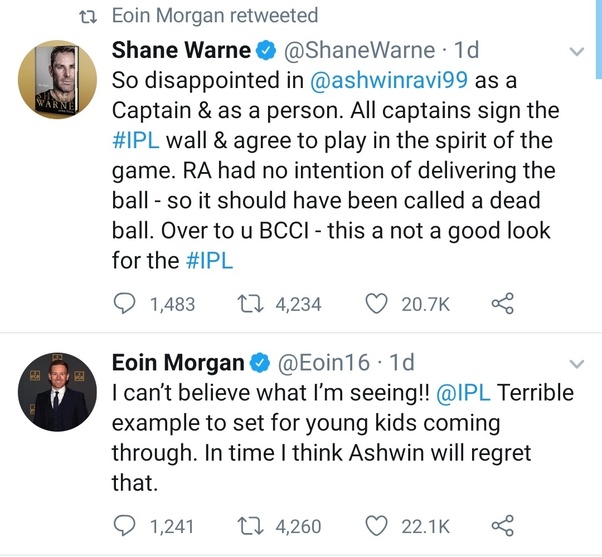This screenshot has height=557, width=602.
Task: Open Eoin Morgan's profile avatar
Action: click(58, 392)
